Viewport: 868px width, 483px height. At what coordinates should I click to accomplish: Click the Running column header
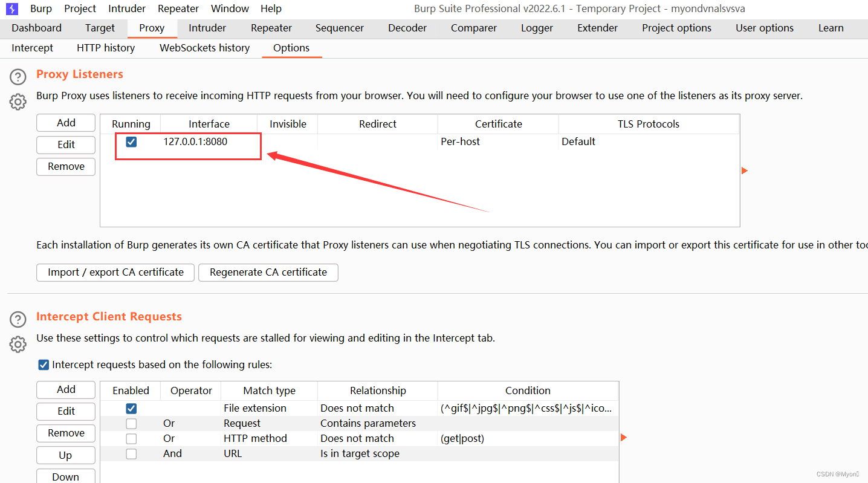coord(131,124)
